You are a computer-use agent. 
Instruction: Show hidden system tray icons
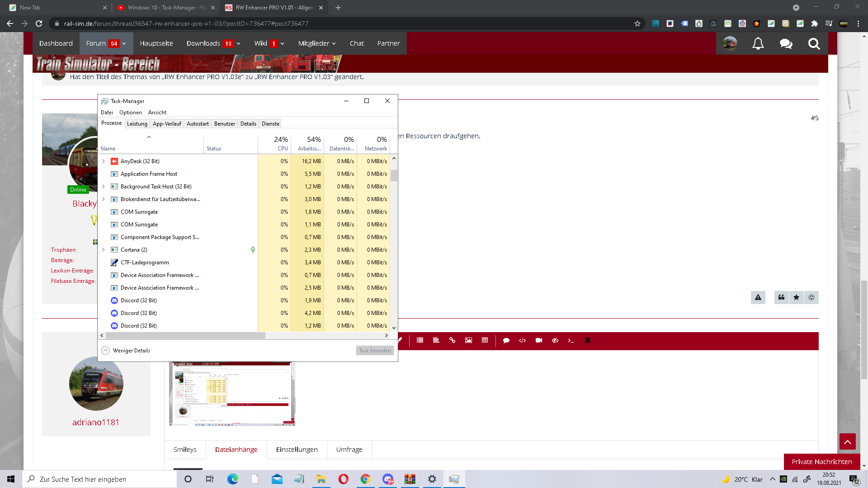pos(773,479)
